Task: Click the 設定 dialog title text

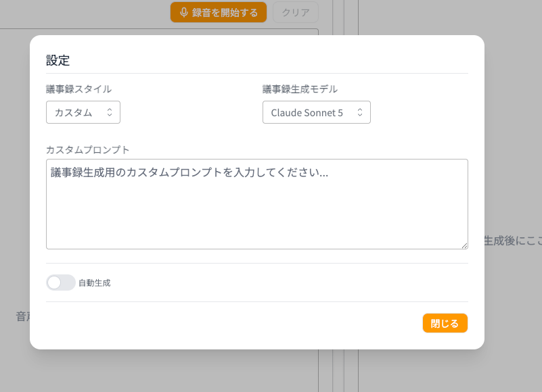Action: click(x=58, y=60)
